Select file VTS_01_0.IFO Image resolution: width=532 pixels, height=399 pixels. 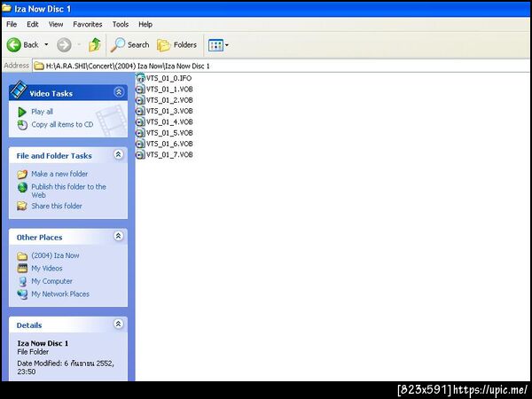(169, 78)
